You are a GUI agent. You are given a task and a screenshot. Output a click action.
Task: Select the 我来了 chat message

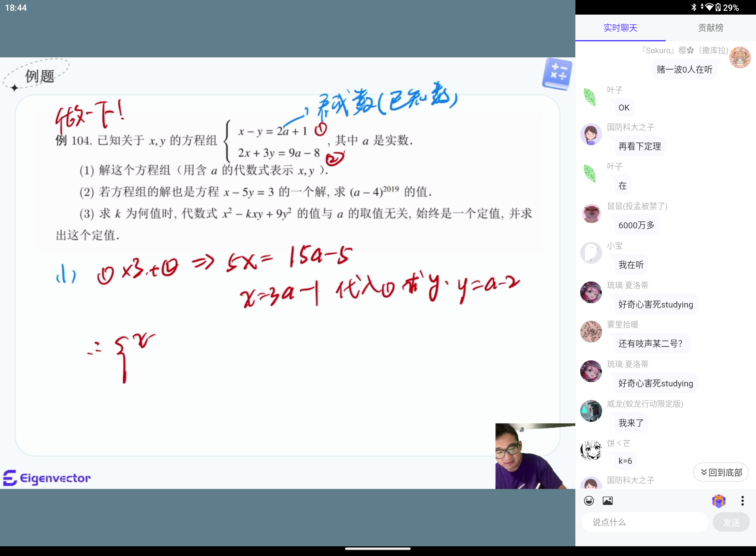pos(631,423)
